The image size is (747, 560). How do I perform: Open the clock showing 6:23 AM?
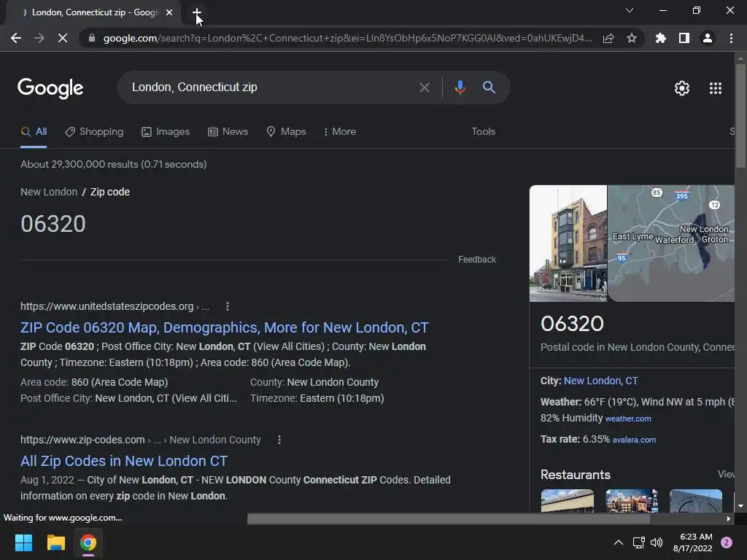tap(693, 542)
